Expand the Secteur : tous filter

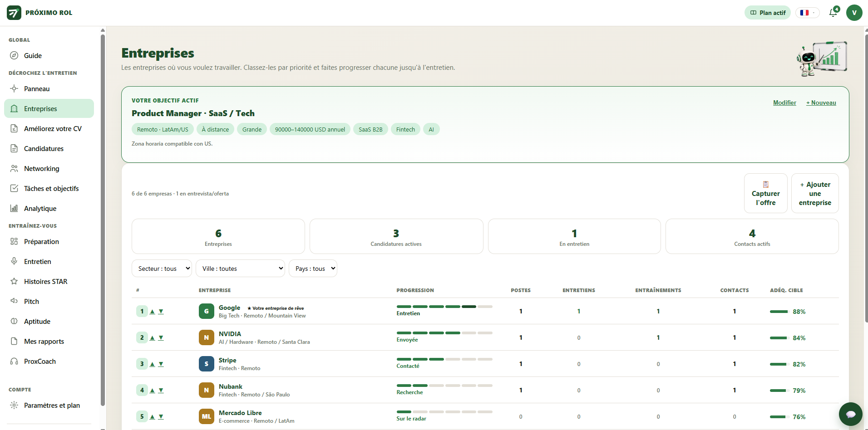click(x=162, y=269)
